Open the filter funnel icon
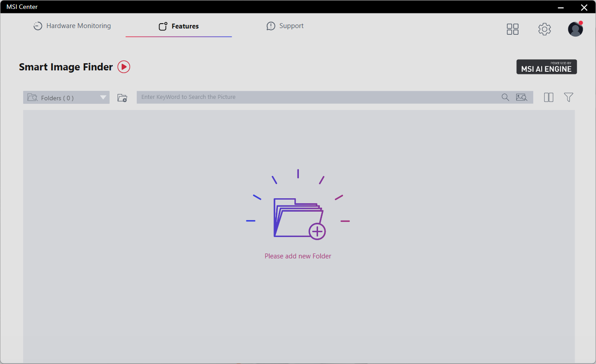This screenshot has height=364, width=596. tap(568, 97)
